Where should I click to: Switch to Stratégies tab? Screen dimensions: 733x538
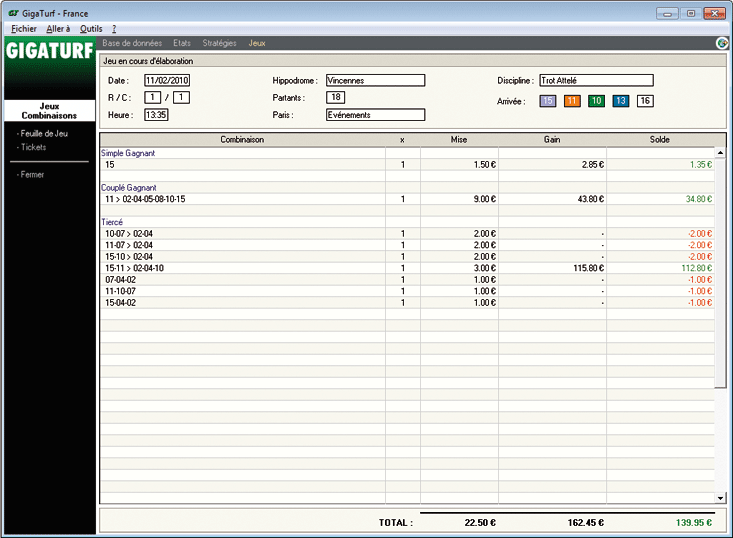[x=219, y=43]
